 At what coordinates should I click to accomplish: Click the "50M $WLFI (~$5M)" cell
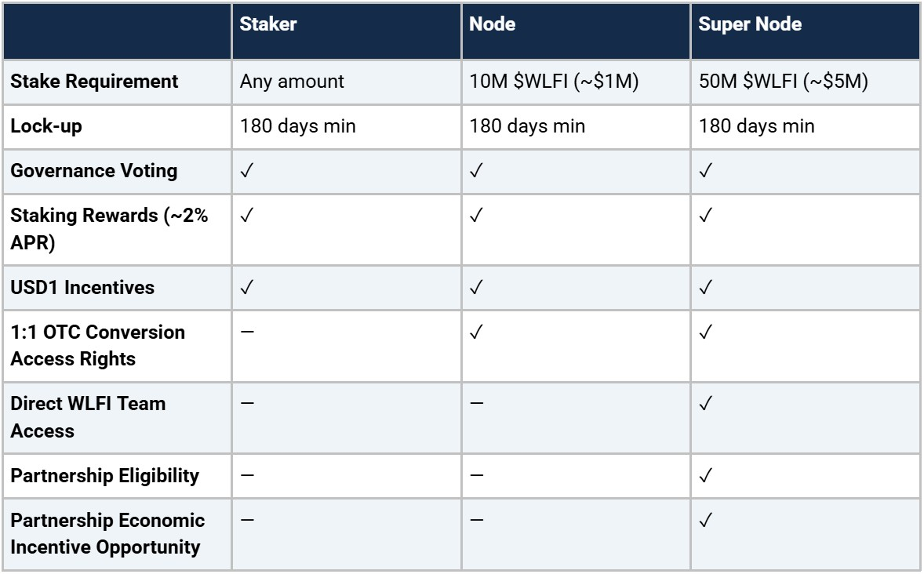coord(783,82)
